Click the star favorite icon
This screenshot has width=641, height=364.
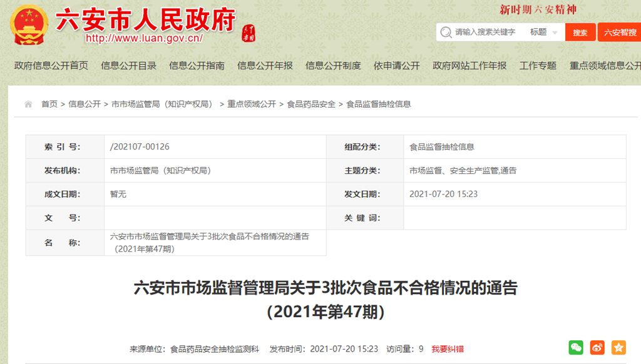(618, 348)
